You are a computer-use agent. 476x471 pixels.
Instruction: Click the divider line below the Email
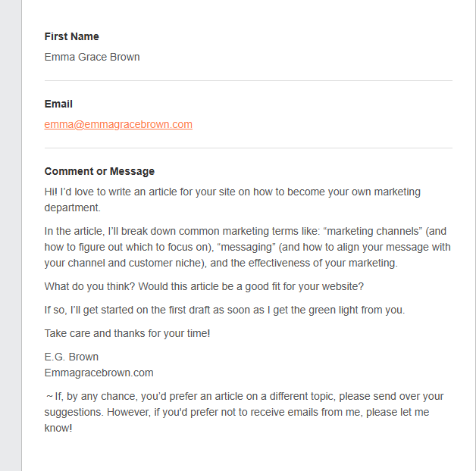click(248, 148)
